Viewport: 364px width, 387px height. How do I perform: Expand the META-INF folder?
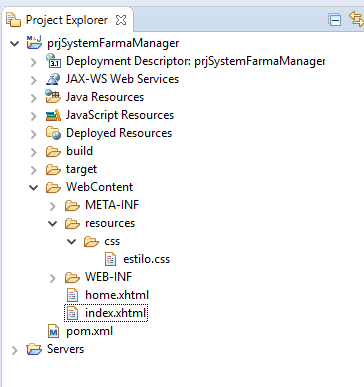click(53, 206)
